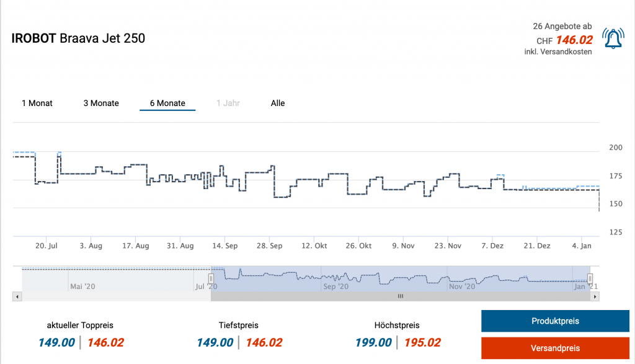Click the aktueller Toppreis 146.02 value

105,343
